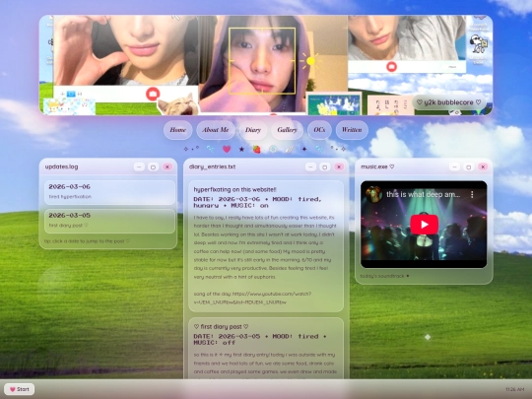Open the About Me page
Viewport: 532px width, 399px height.
(x=216, y=130)
